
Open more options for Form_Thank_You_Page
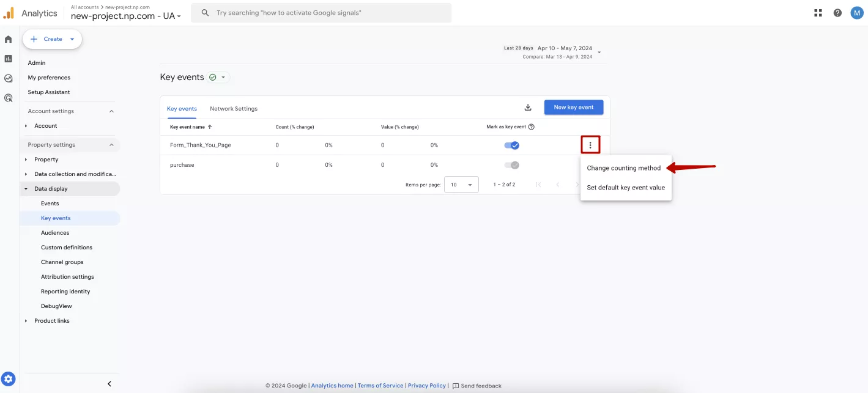(590, 145)
